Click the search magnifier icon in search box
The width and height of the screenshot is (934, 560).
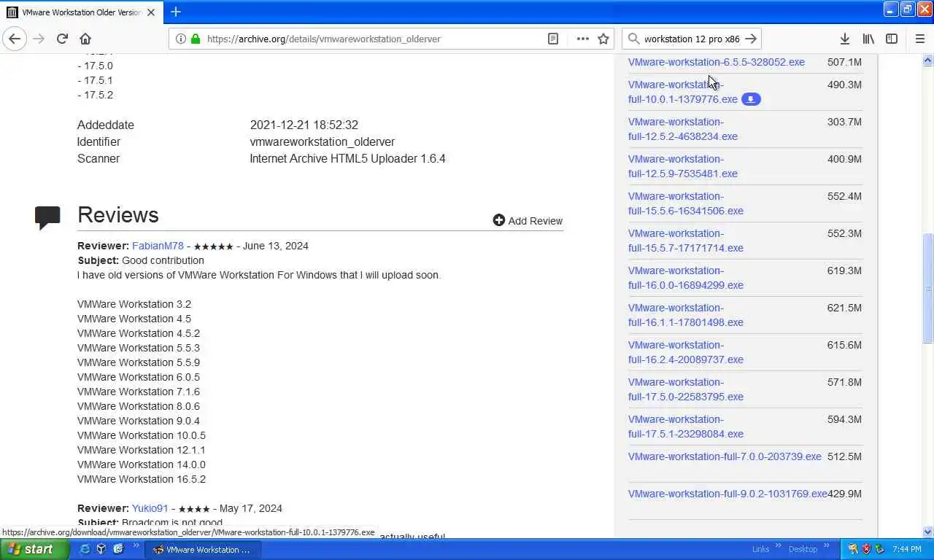[633, 39]
